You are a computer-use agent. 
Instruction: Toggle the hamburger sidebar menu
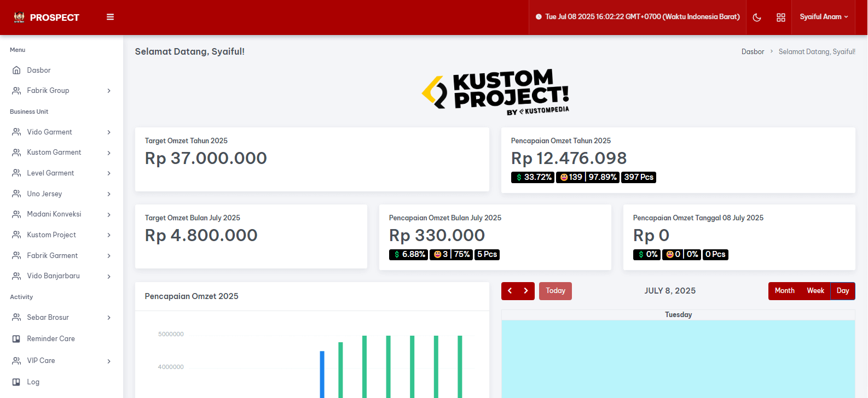pyautogui.click(x=110, y=17)
